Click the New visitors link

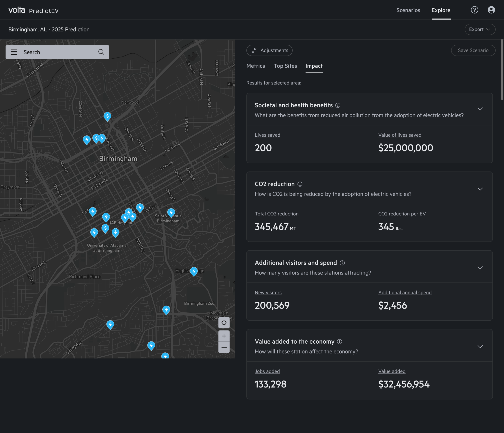pyautogui.click(x=268, y=293)
